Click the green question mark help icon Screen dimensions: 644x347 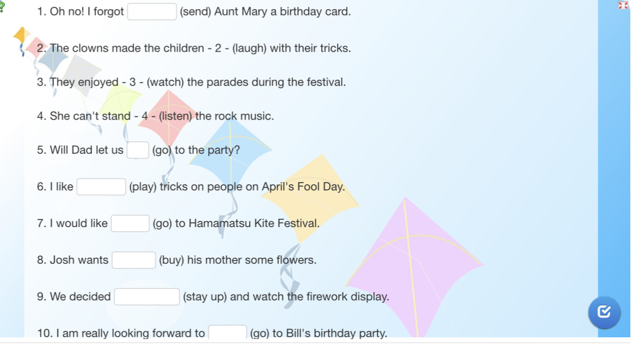[x=2, y=6]
